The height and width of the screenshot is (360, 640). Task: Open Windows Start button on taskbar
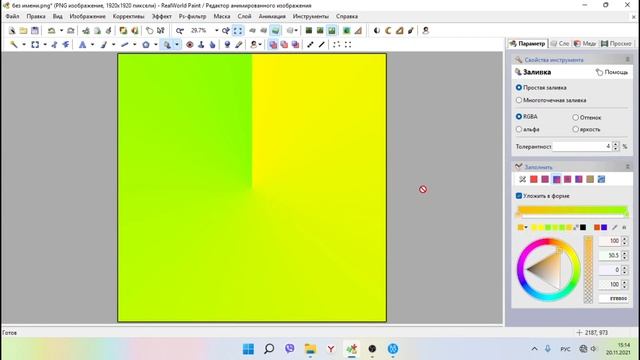click(x=248, y=349)
